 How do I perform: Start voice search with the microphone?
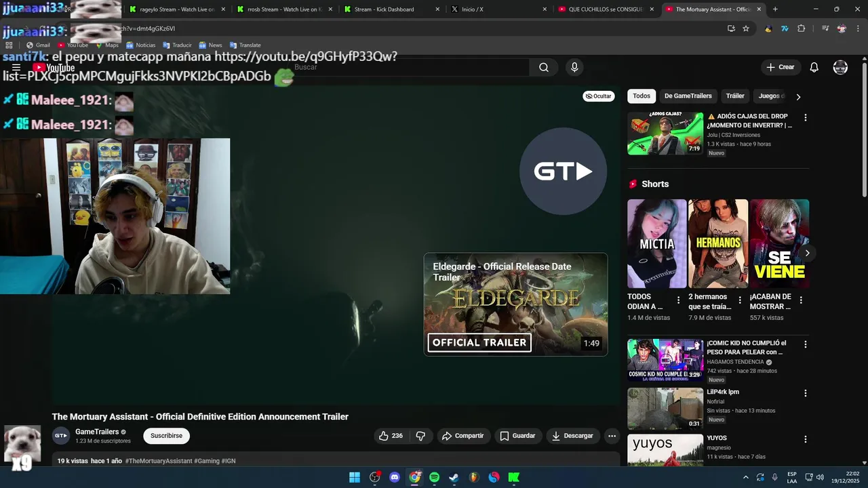click(574, 67)
